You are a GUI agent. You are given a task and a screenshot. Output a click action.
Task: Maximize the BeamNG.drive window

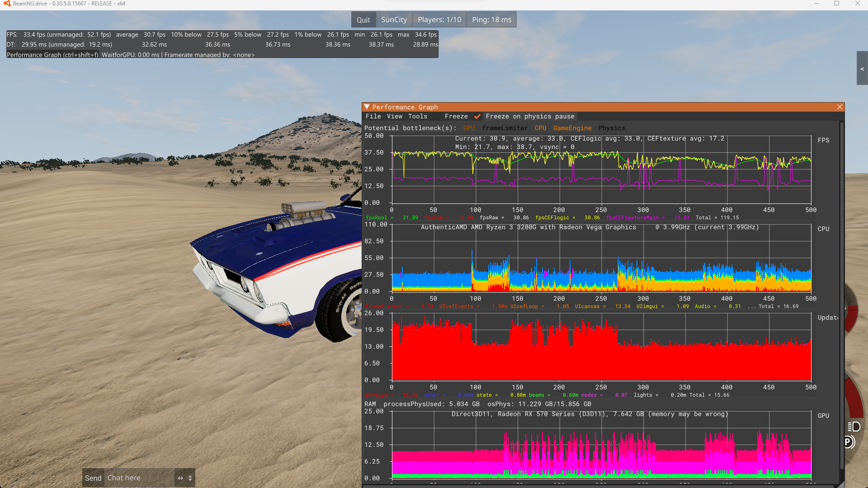[837, 4]
